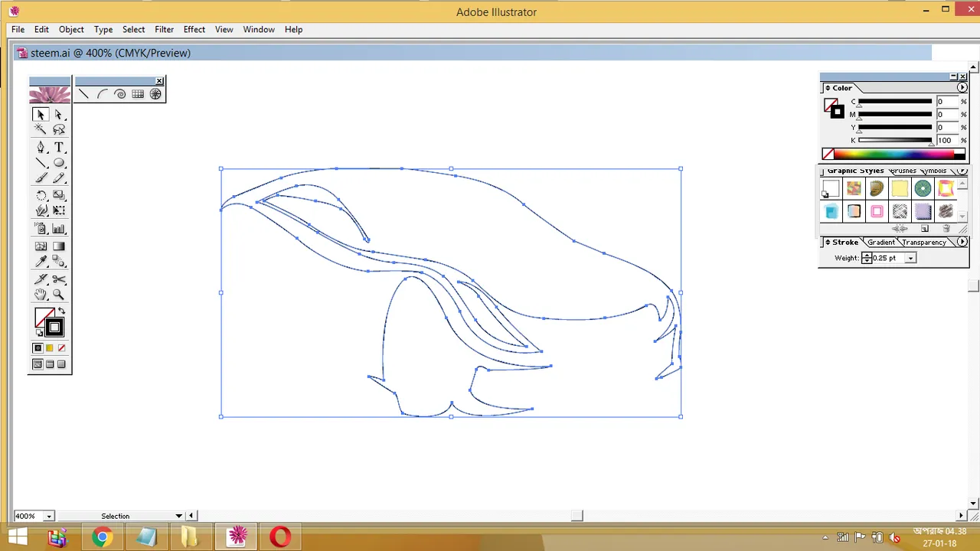
Task: Open the zoom level dropdown showing 400%
Action: (x=48, y=516)
